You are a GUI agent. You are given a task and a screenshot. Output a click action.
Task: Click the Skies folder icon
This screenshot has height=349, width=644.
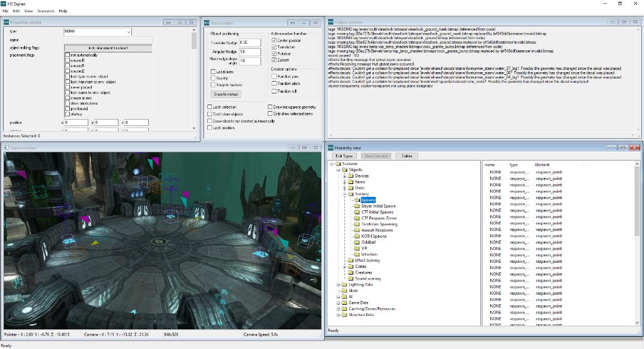[344, 291]
